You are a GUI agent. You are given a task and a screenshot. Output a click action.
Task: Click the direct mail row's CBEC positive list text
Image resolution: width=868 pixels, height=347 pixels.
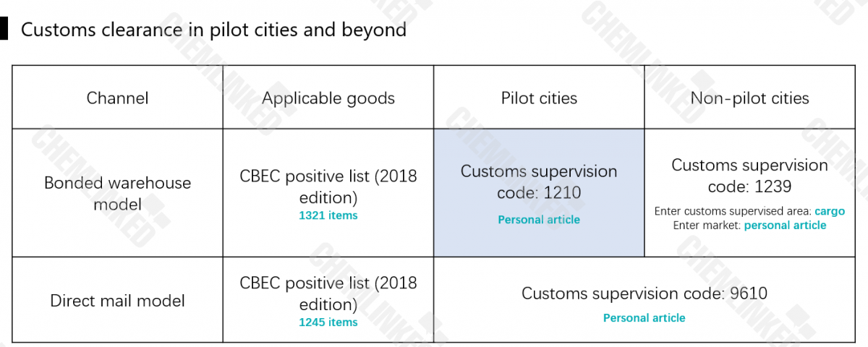328,293
